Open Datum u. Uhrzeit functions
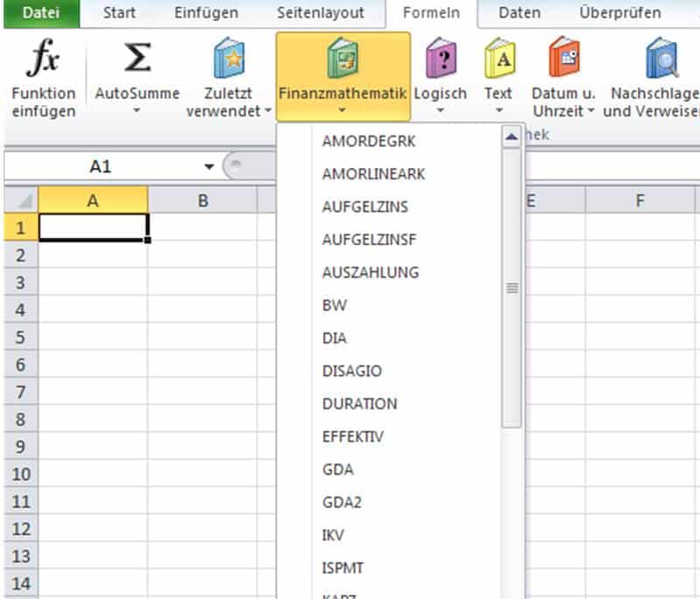The height and width of the screenshot is (599, 700). 563,61
